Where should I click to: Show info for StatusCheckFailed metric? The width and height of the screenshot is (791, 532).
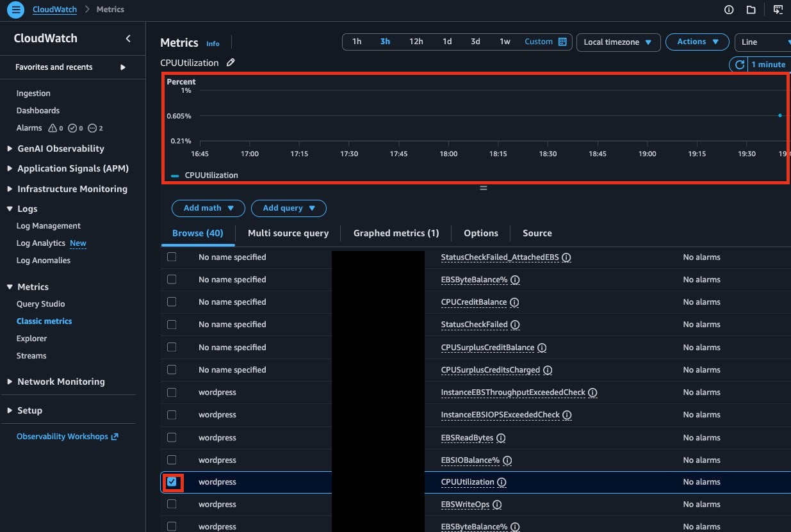(515, 325)
